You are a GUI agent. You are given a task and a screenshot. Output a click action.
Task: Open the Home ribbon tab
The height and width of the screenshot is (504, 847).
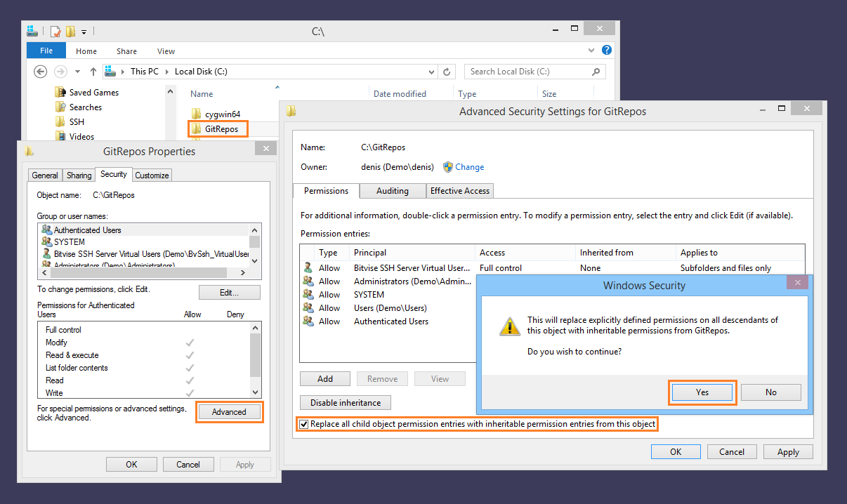tap(86, 51)
